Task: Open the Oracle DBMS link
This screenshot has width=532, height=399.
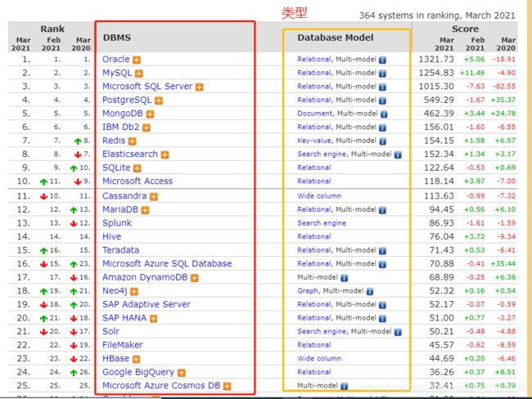Action: tap(115, 60)
